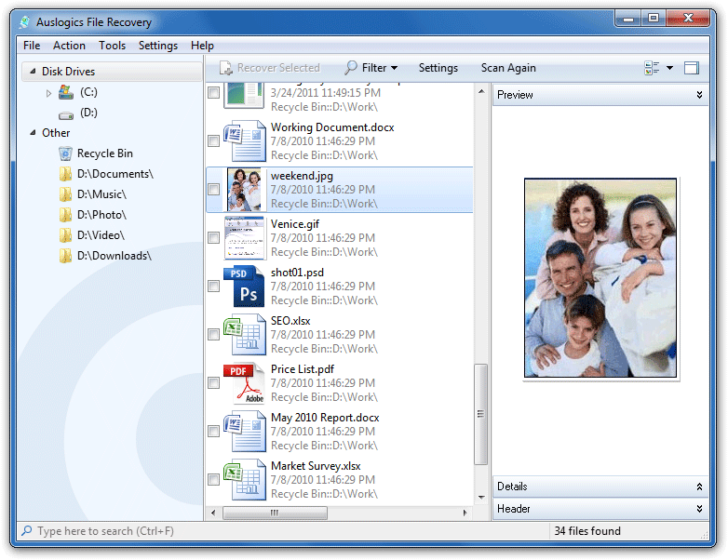Viewport: 728px width, 560px height.
Task: Click the D:\Video\ folder icon
Action: (x=65, y=235)
